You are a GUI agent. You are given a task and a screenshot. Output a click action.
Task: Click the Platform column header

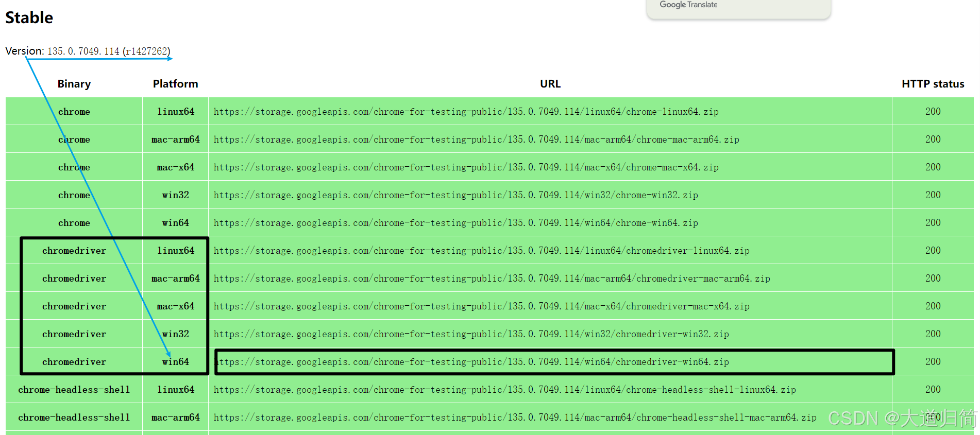click(x=175, y=84)
